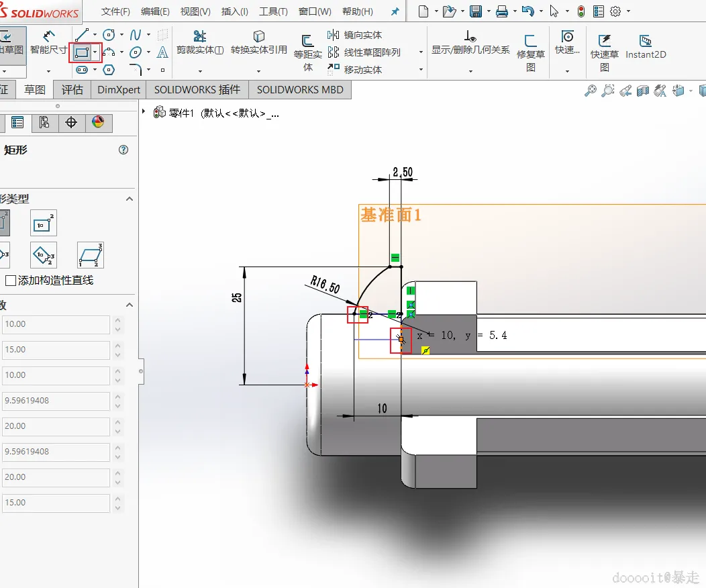
Task: Click the first parameter field showing 10.00
Action: [55, 324]
